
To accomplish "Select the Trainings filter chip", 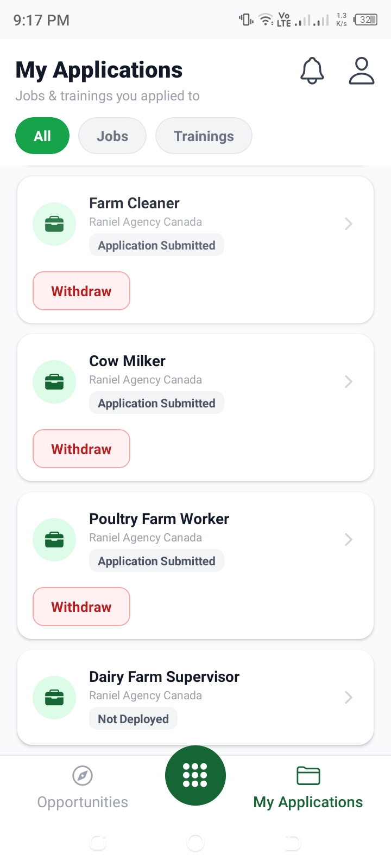I will pyautogui.click(x=204, y=136).
